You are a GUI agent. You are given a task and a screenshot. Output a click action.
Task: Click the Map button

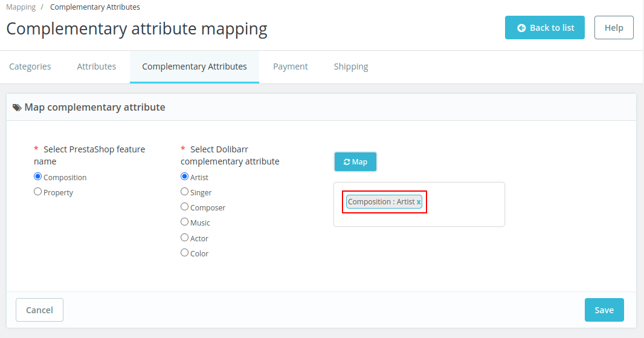[355, 162]
